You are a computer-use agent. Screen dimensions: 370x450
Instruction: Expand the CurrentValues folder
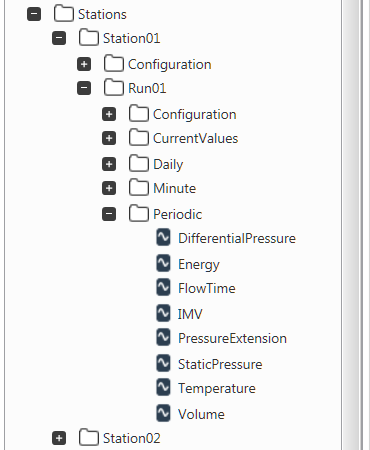109,138
